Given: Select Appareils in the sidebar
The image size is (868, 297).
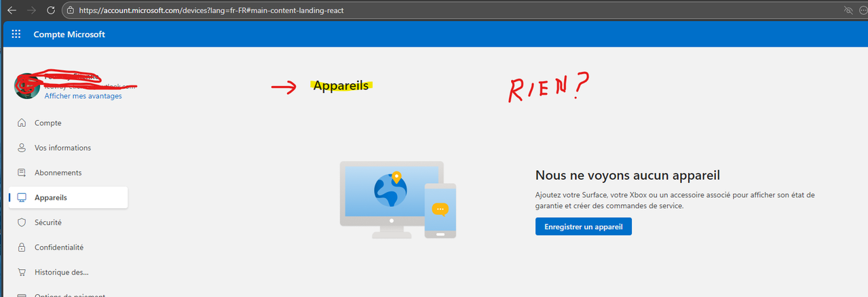Looking at the screenshot, I should (68, 197).
